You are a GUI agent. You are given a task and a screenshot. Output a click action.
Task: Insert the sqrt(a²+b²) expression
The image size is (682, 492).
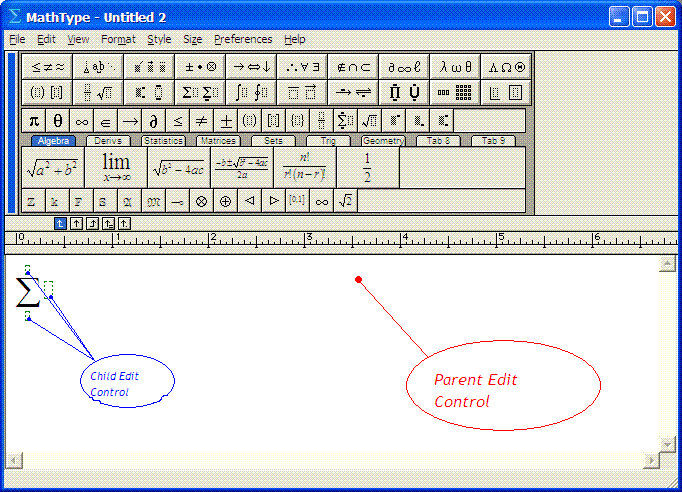[53, 167]
